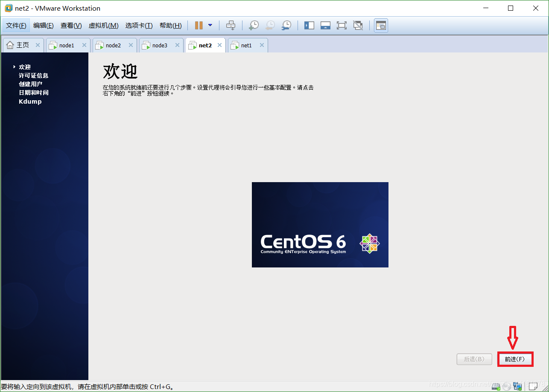Click the VMware Workstation title bar icon
Screen dimensions: 549x392
point(9,8)
